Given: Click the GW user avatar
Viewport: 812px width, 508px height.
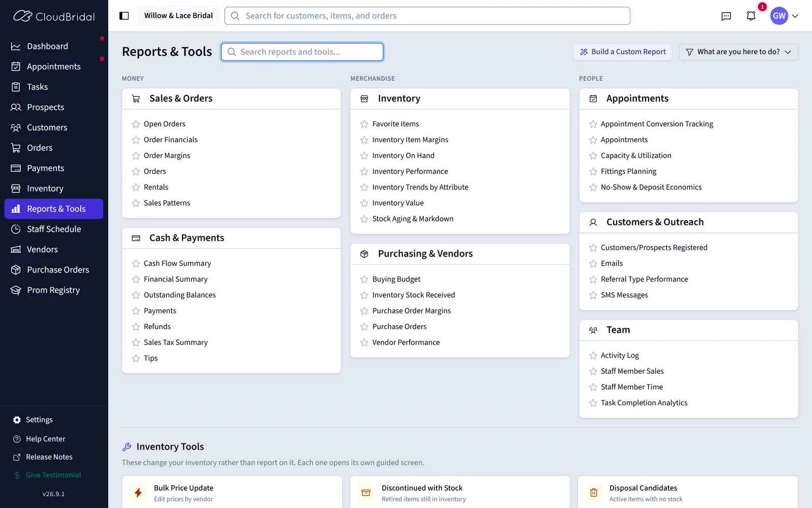Looking at the screenshot, I should click(x=779, y=16).
